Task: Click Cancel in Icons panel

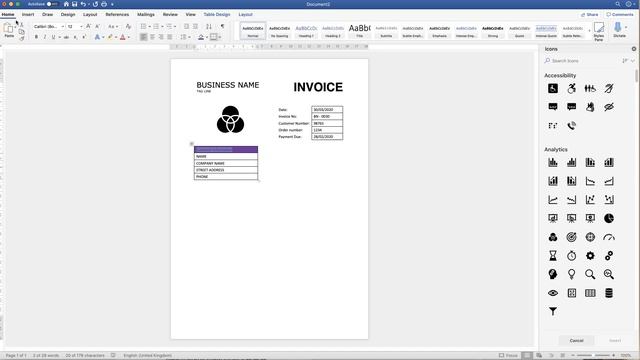Action: [576, 340]
